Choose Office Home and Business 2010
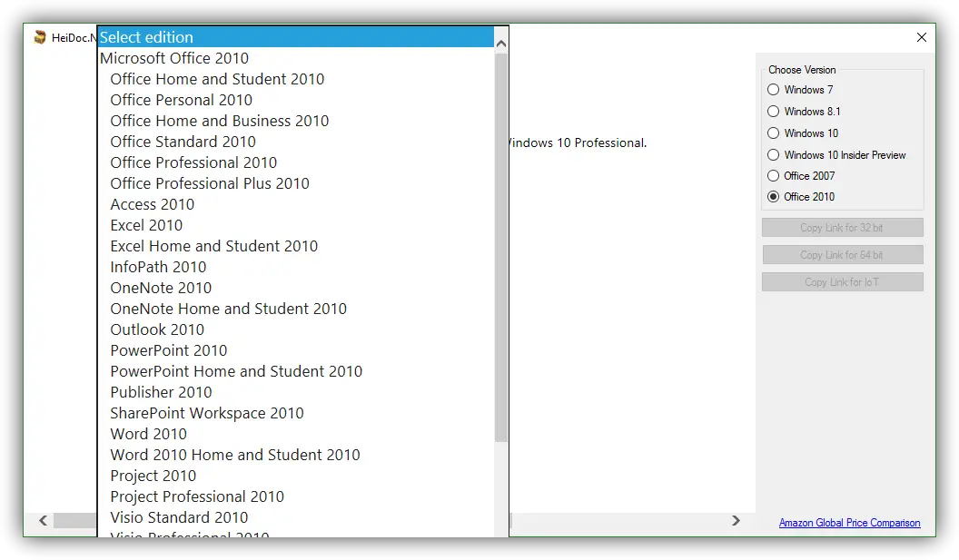Viewport: 959px width, 560px height. click(x=296, y=121)
